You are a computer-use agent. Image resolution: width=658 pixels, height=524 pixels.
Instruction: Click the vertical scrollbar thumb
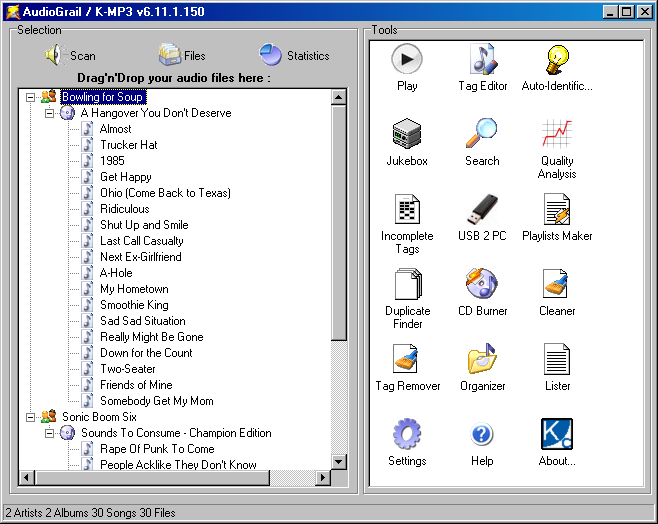point(338,223)
